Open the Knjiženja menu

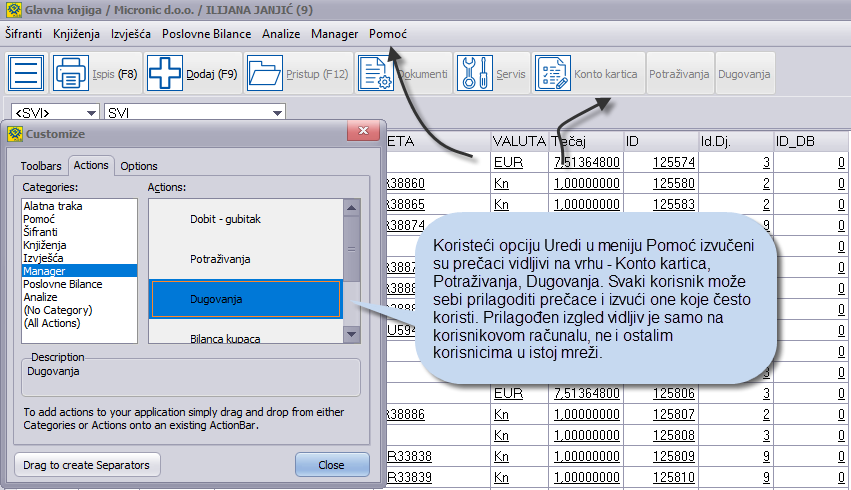click(77, 34)
